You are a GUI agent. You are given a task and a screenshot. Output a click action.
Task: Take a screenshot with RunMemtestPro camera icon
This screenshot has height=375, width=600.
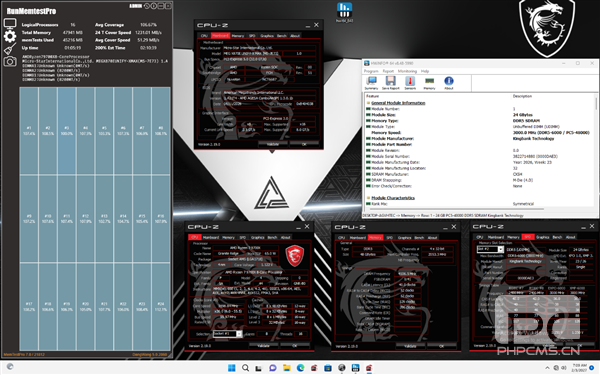click(10, 61)
